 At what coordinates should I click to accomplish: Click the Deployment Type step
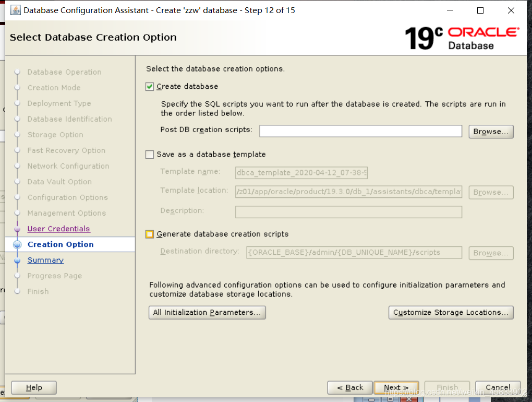point(59,103)
